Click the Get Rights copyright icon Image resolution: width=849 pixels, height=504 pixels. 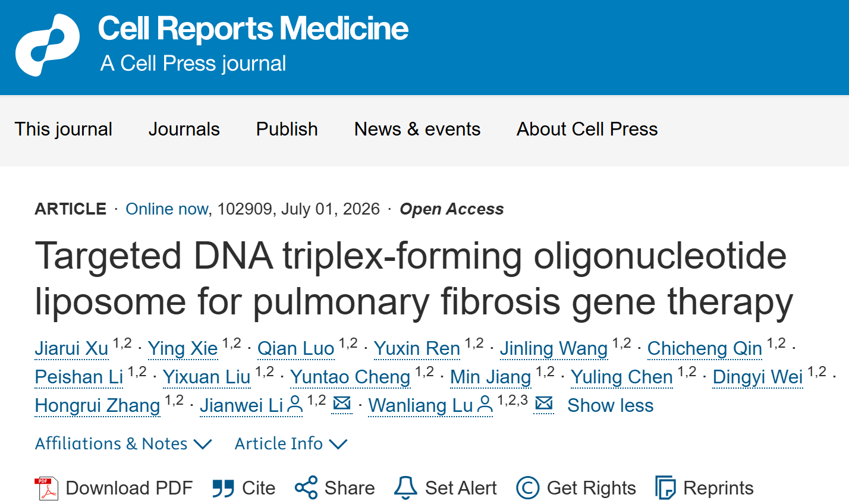[x=528, y=488]
